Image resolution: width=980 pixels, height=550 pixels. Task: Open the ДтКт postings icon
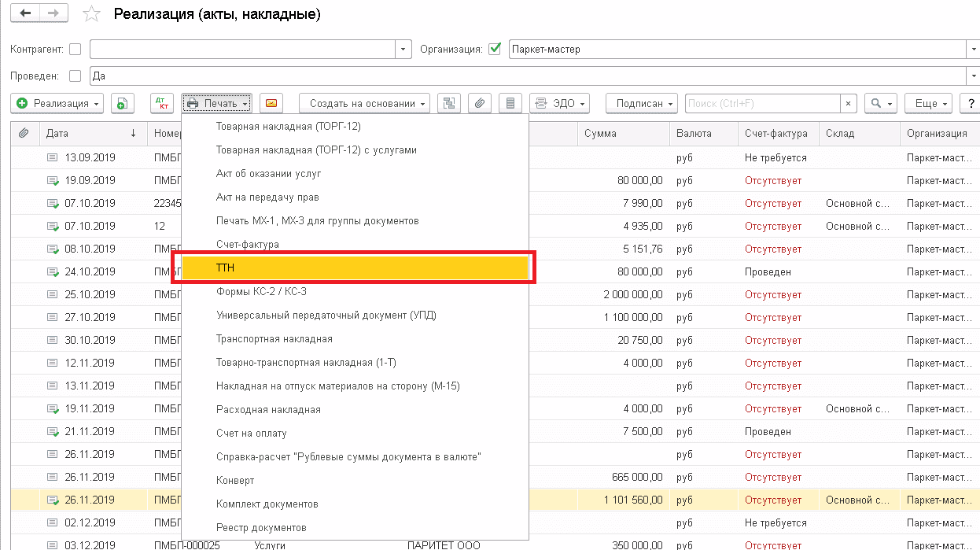161,103
